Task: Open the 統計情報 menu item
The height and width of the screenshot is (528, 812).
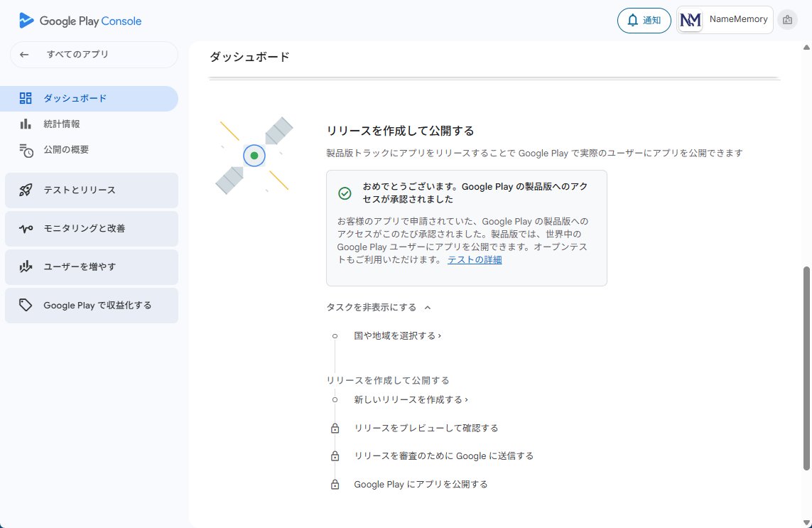Action: click(x=89, y=124)
